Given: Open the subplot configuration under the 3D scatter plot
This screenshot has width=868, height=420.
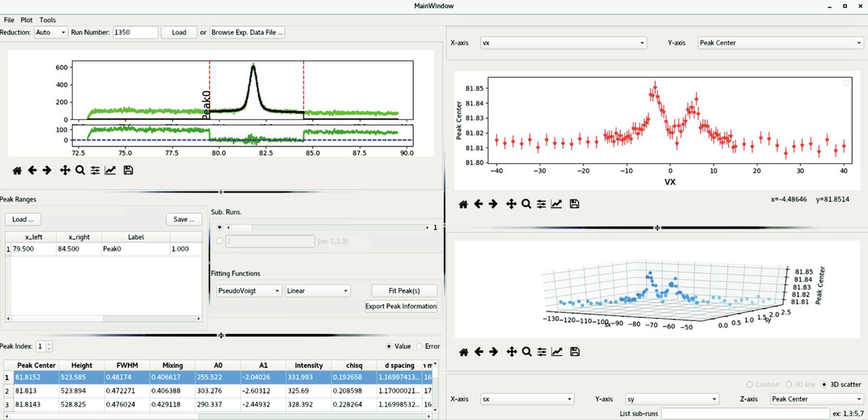Looking at the screenshot, I should click(x=542, y=352).
